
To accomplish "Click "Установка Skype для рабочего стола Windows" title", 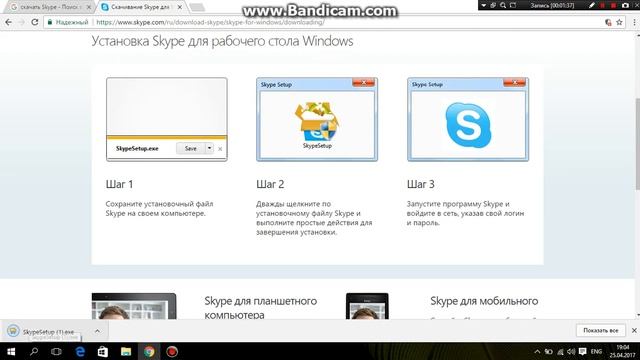I will [x=222, y=41].
